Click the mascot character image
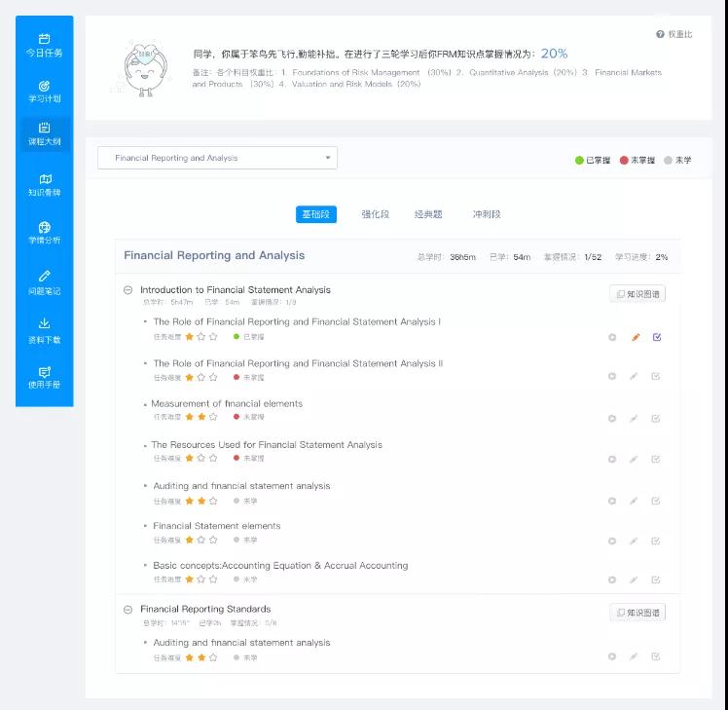 pyautogui.click(x=146, y=69)
